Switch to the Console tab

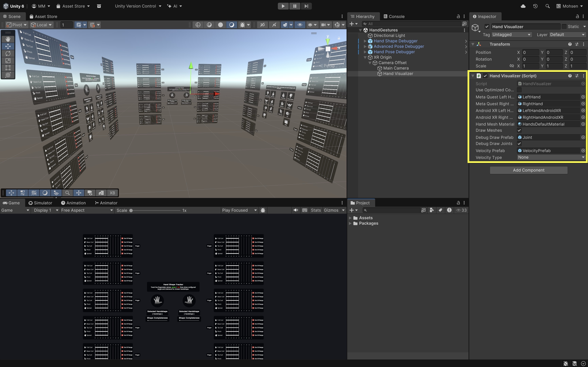pos(394,16)
